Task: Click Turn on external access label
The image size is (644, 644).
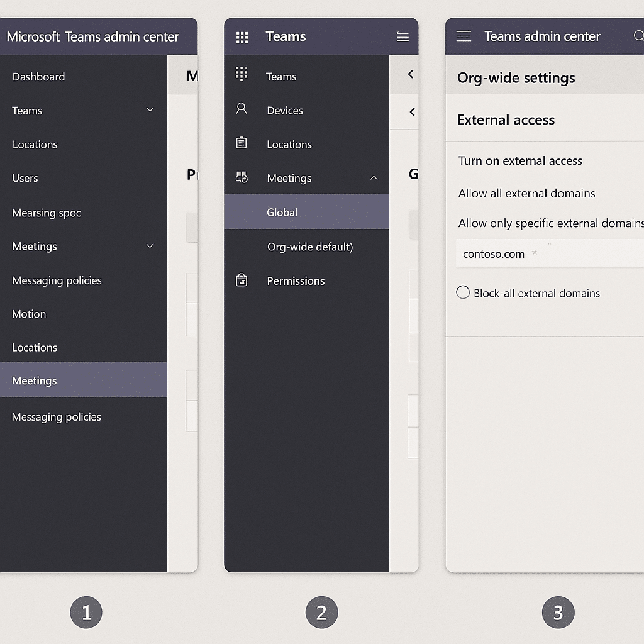Action: (x=520, y=160)
